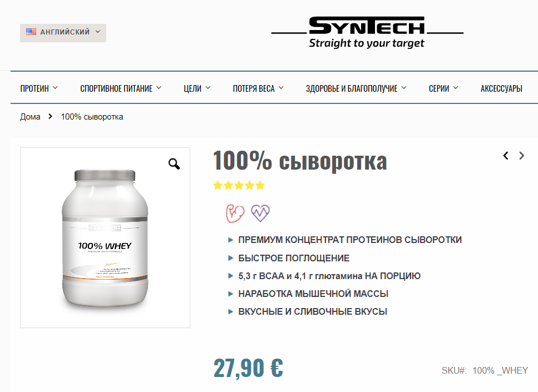Open the Здоровье и благополучие menu
Viewport: 538px width, 392px height.
click(356, 88)
